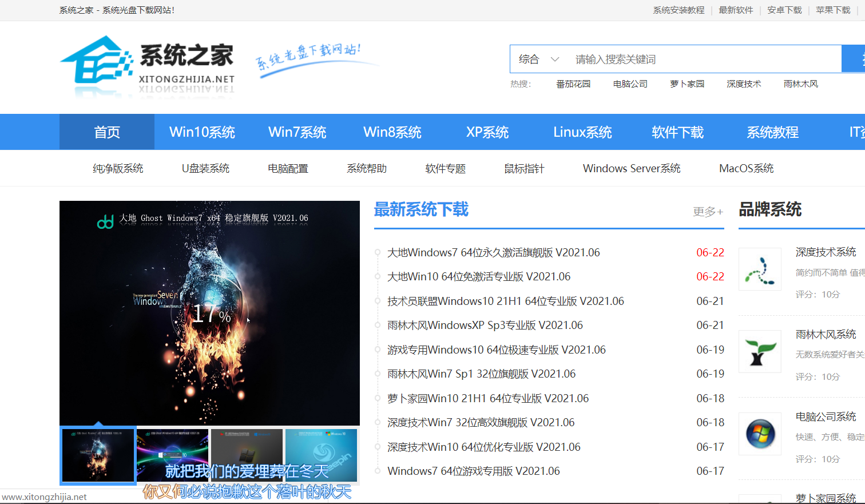Click the hot search keyword 番茄花园

pos(573,84)
